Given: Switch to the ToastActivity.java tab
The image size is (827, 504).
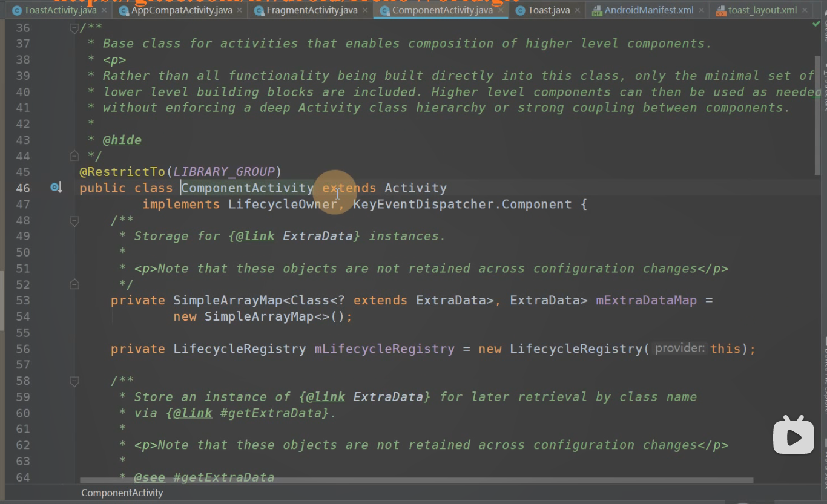Looking at the screenshot, I should (60, 10).
